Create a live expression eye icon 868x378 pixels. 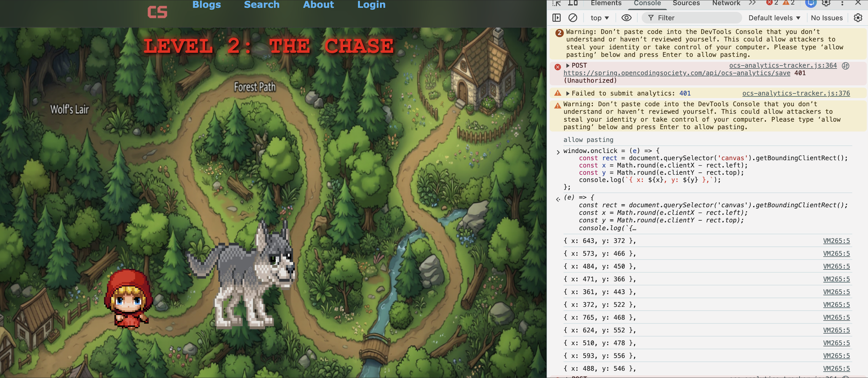(626, 18)
